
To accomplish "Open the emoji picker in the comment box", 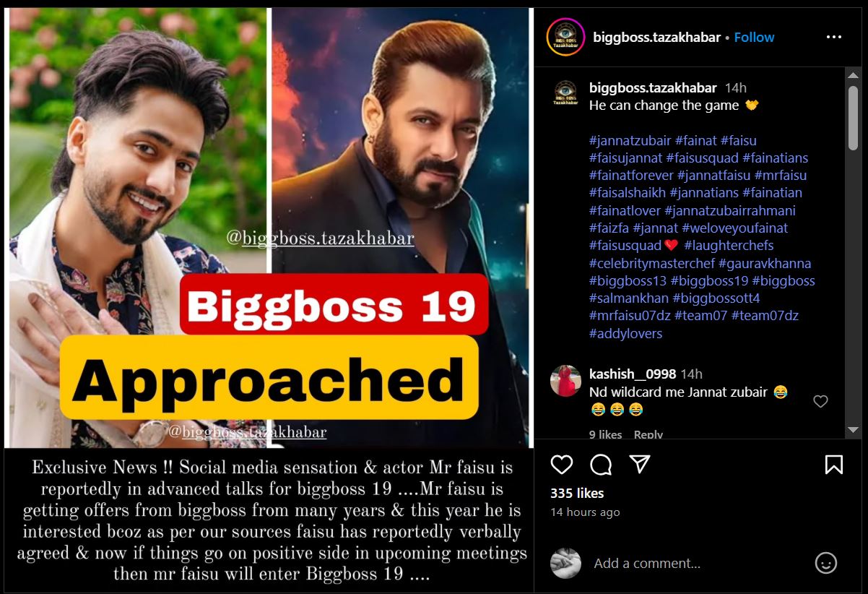I will 825,563.
